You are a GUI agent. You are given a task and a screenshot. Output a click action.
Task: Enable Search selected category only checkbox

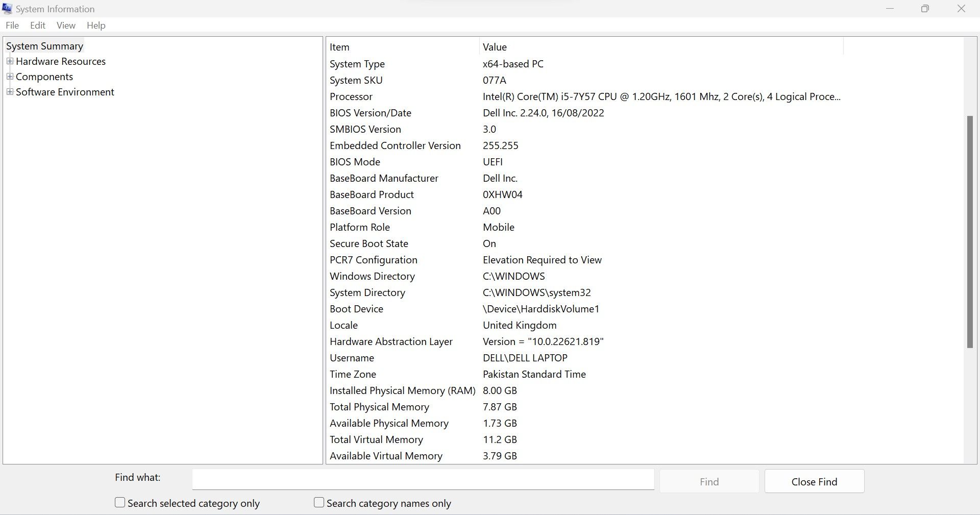click(x=120, y=503)
